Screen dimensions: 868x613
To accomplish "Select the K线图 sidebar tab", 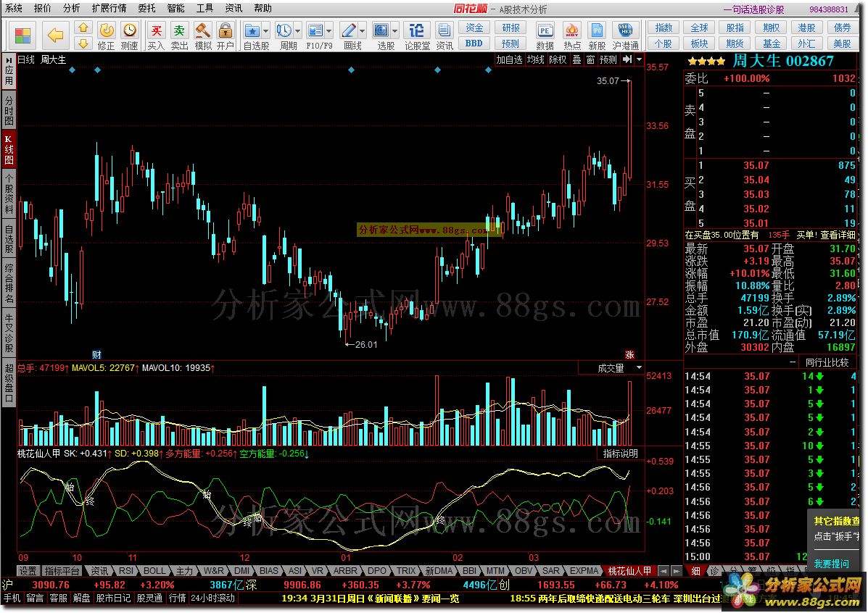I will [x=9, y=149].
